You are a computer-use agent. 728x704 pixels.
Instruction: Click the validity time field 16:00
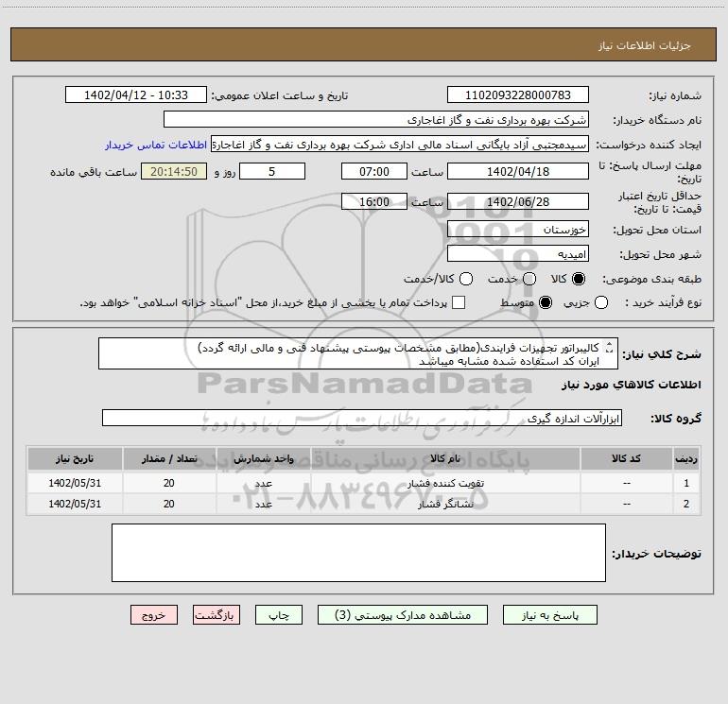coord(374,201)
